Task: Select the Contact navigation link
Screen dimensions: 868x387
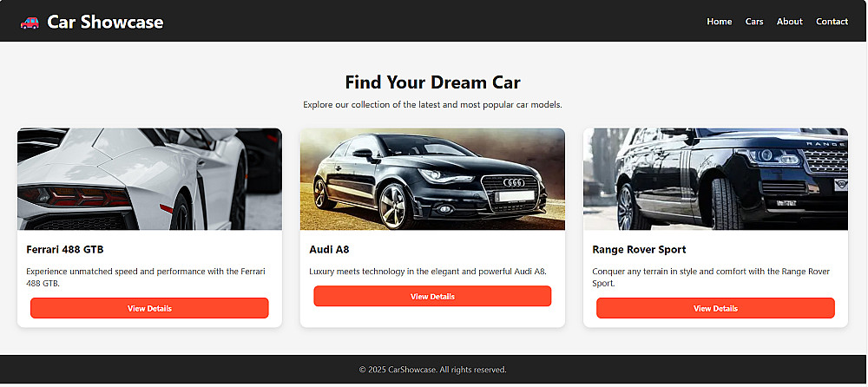Action: (832, 22)
